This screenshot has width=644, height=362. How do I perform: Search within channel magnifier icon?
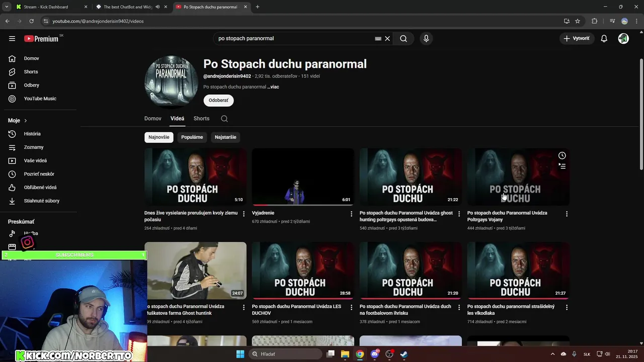coord(224,119)
